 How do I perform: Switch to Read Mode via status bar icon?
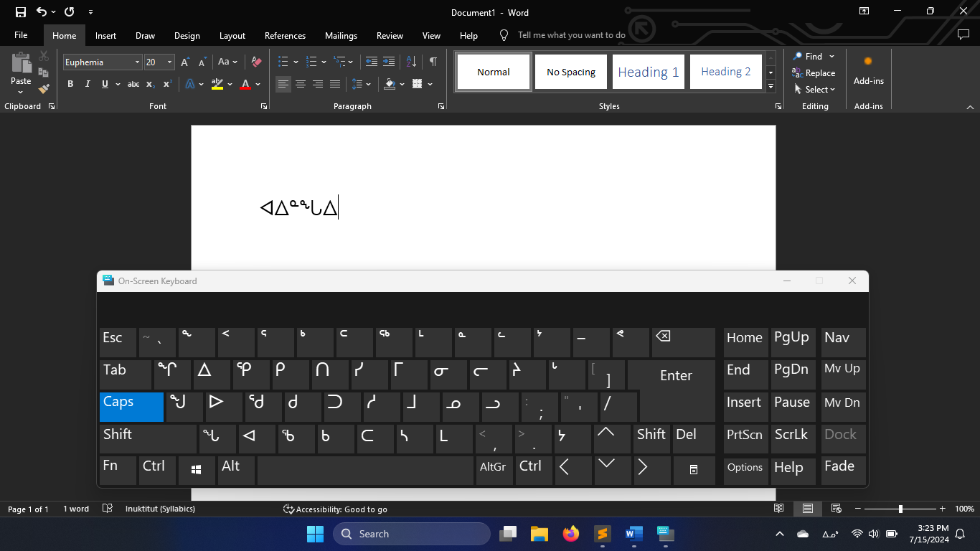coord(779,508)
